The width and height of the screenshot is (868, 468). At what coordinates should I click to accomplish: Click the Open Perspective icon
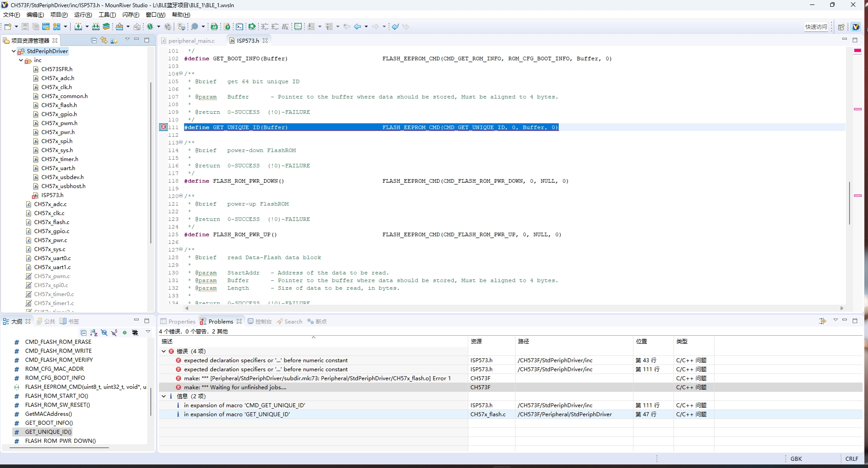841,27
